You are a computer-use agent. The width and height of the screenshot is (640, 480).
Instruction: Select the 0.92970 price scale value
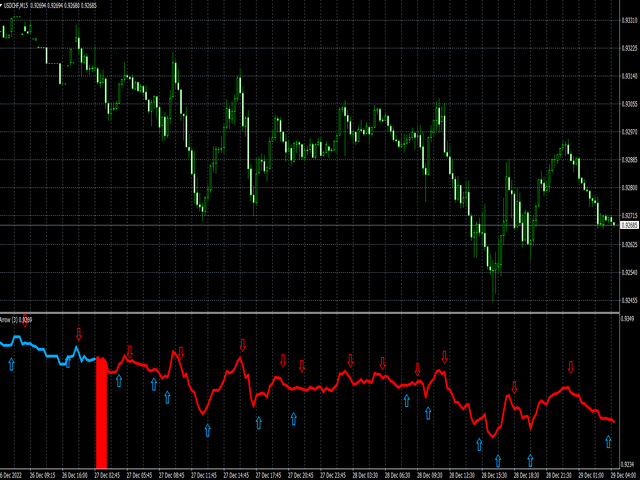[629, 132]
